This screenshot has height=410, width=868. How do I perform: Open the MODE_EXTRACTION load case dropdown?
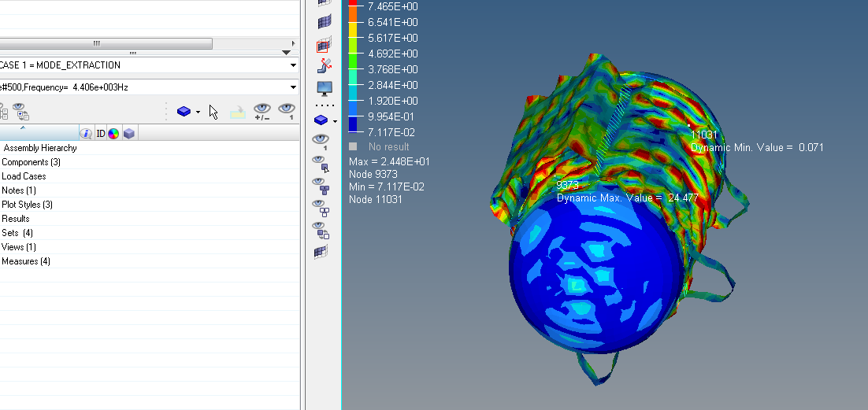pos(293,65)
